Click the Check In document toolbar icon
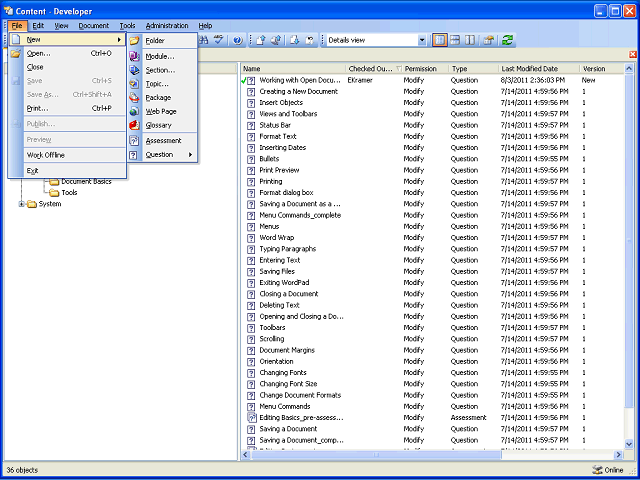Image resolution: width=640 pixels, height=480 pixels. point(261,40)
